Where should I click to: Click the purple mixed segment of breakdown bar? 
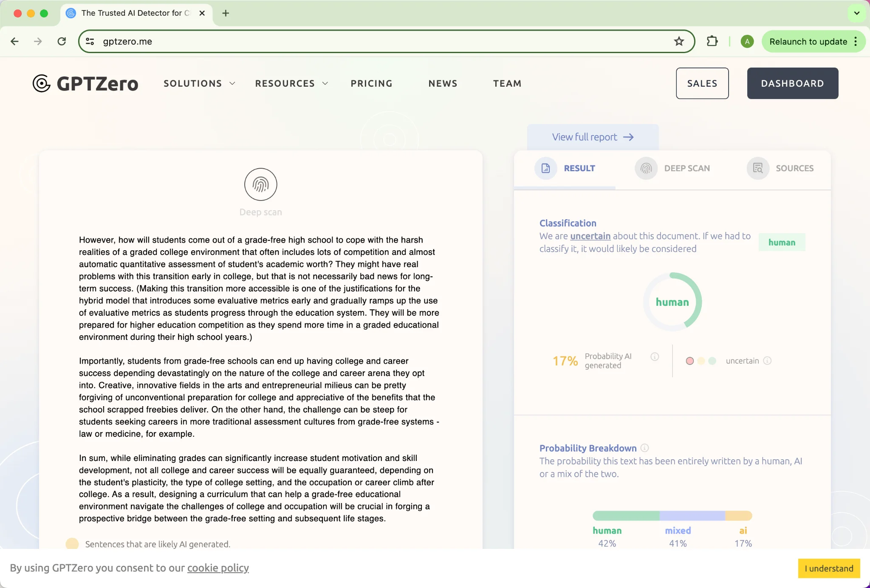[x=692, y=516]
